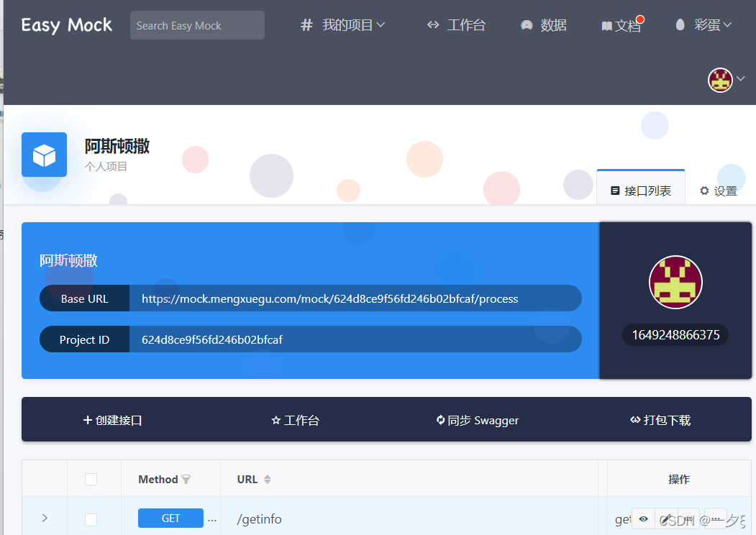Image resolution: width=756 pixels, height=535 pixels.
Task: Copy the /getinfo interface link icon
Action: click(688, 520)
